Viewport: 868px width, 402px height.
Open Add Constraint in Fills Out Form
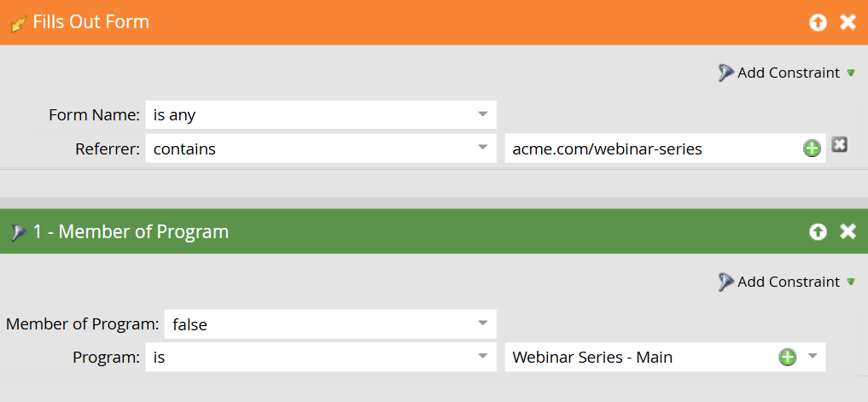point(786,73)
